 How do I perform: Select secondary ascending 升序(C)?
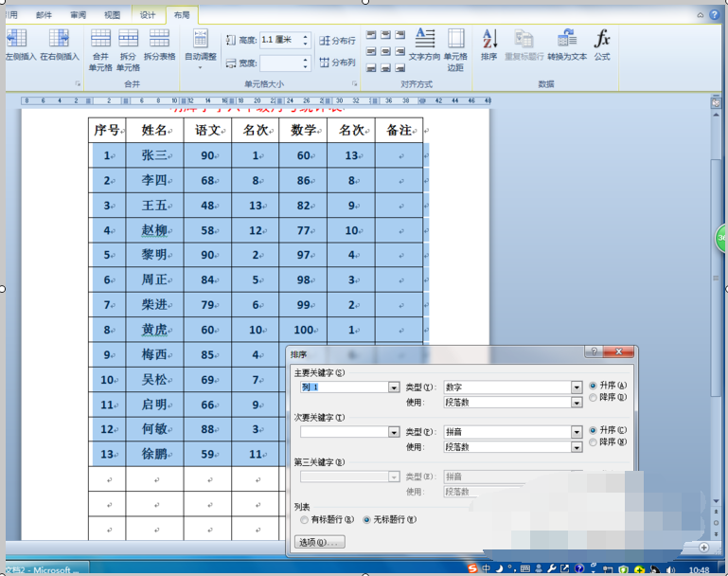point(593,430)
